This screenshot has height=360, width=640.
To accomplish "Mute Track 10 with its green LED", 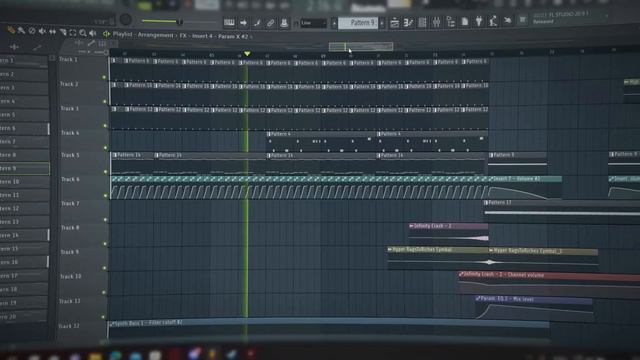I will (104, 292).
